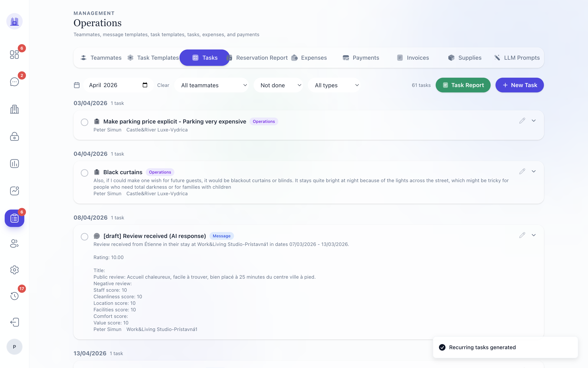
Task: Click the logout icon in sidebar
Action: [x=14, y=322]
